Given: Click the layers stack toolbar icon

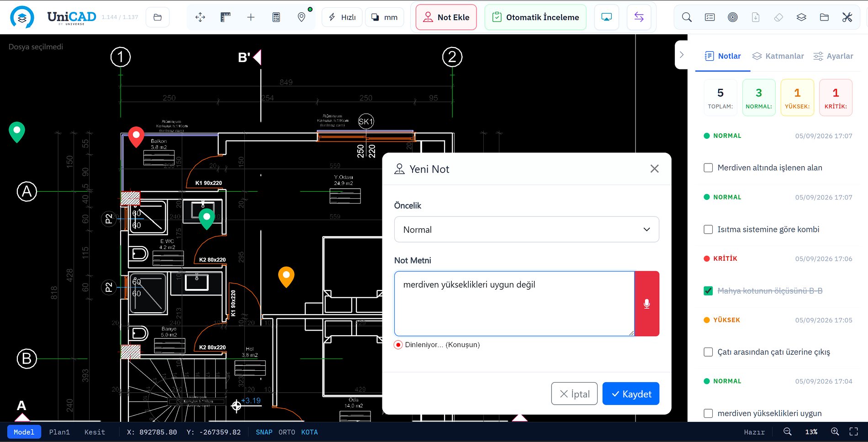Looking at the screenshot, I should coord(801,17).
